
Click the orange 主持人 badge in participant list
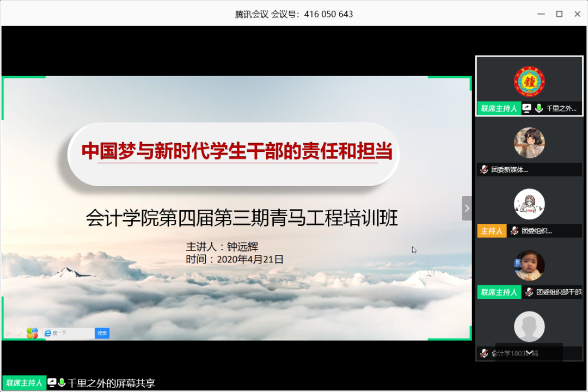[492, 231]
